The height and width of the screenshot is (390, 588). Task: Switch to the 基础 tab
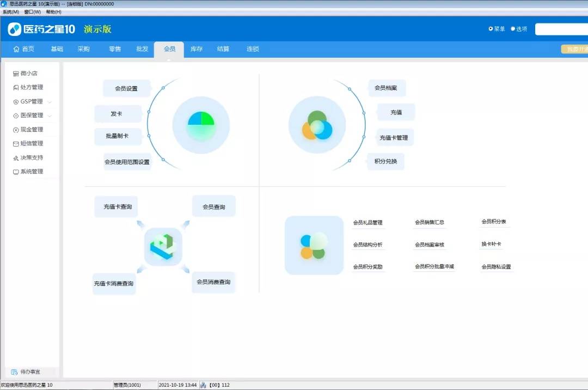(x=57, y=49)
